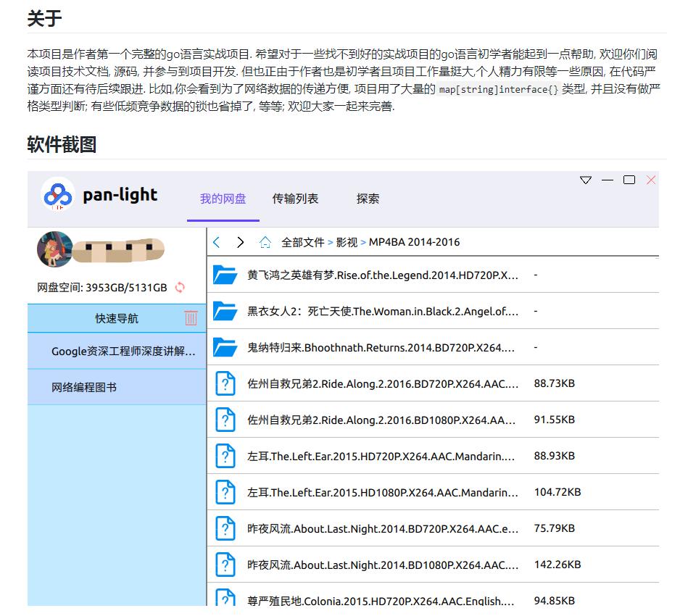Select the 我的网盘 tab

coord(222,198)
